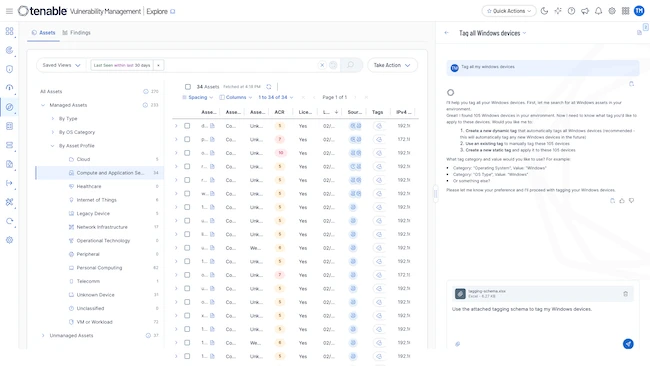
Task: Expand the By OS Category node
Action: tap(52, 132)
